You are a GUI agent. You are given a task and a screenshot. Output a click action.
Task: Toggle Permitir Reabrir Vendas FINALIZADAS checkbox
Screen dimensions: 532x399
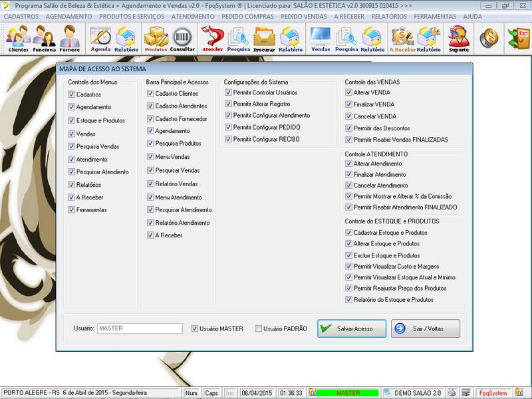point(348,140)
